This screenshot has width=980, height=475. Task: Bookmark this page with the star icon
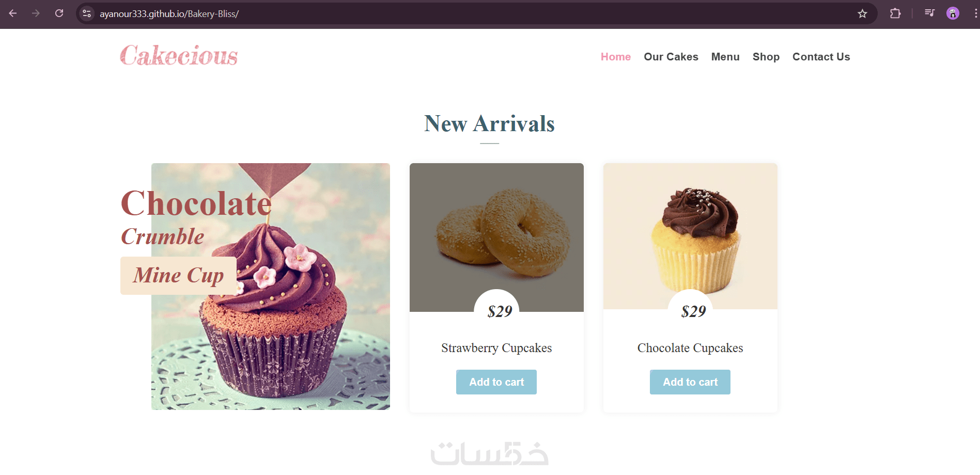pyautogui.click(x=862, y=13)
